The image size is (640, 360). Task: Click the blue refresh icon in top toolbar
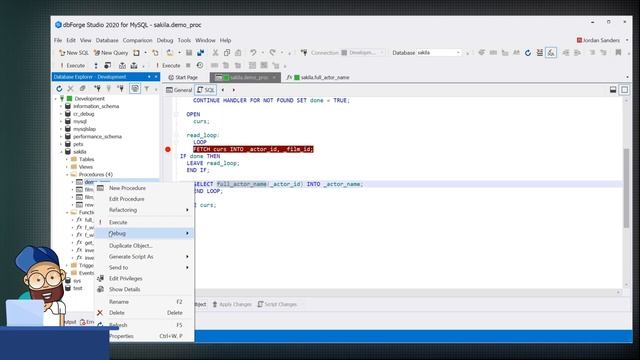coord(528,53)
